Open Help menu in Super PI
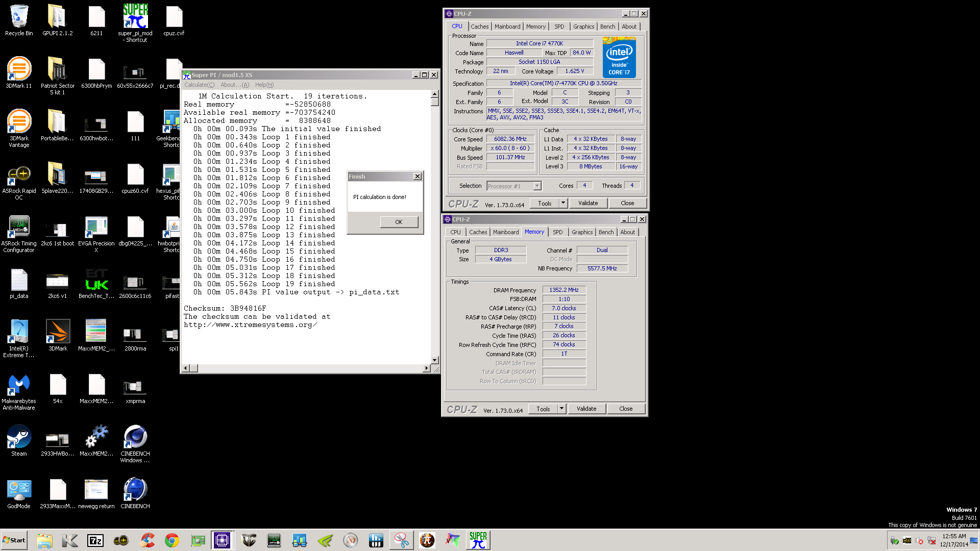Viewport: 980px width, 551px height. [x=264, y=85]
